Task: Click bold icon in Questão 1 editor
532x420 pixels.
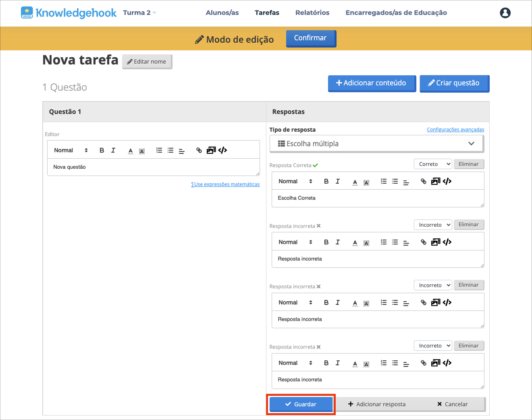Action: [x=102, y=150]
